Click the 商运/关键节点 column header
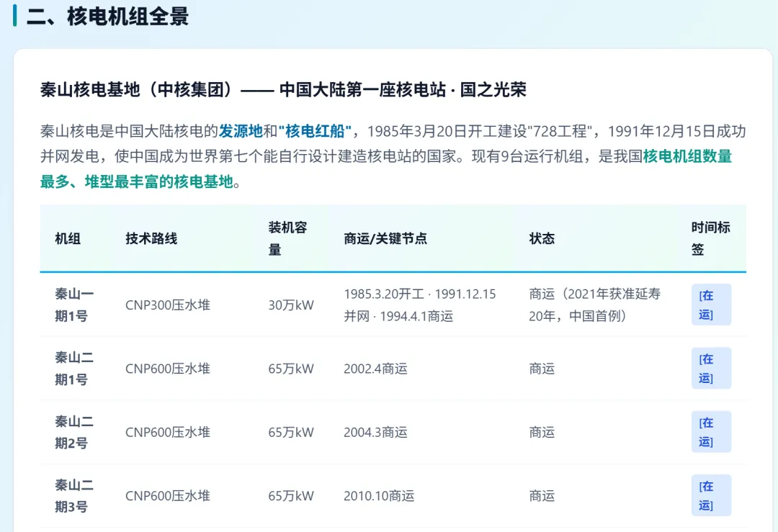Screen dimensions: 778x532 pos(385,238)
